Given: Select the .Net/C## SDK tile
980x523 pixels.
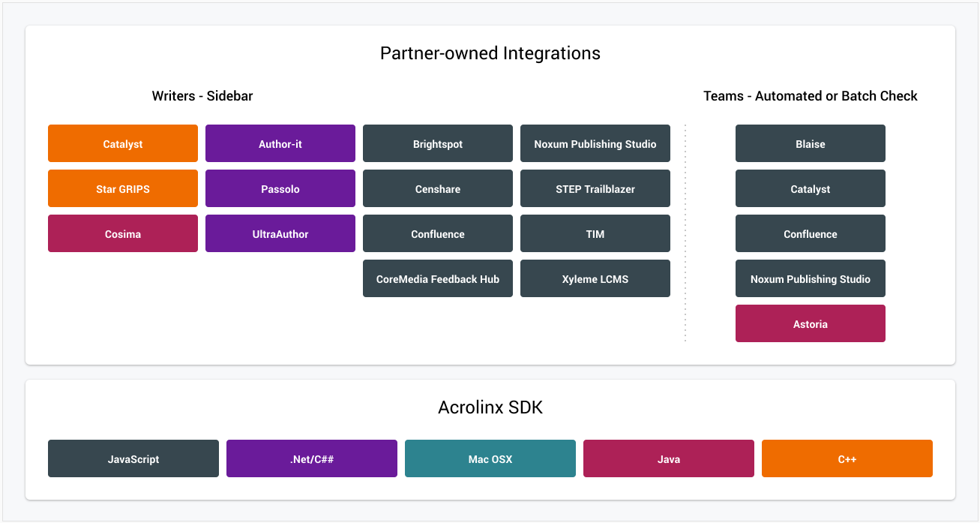Looking at the screenshot, I should coord(312,458).
